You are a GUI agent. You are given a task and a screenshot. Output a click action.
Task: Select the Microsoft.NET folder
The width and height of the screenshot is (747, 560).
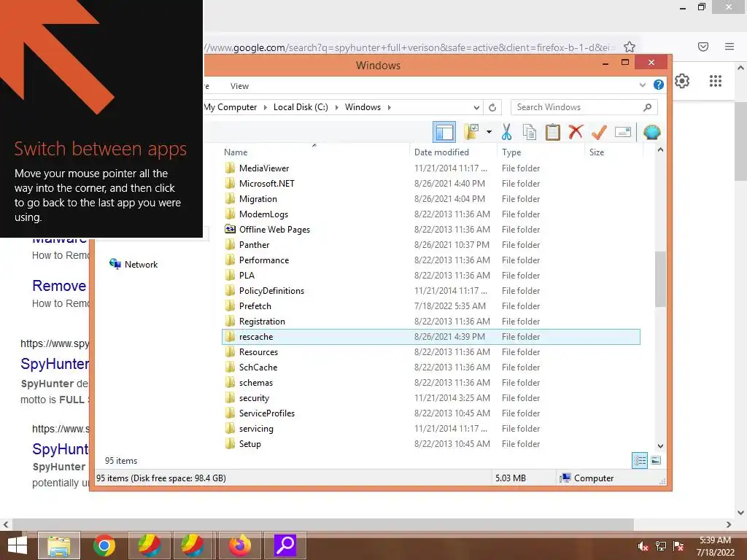tap(267, 183)
